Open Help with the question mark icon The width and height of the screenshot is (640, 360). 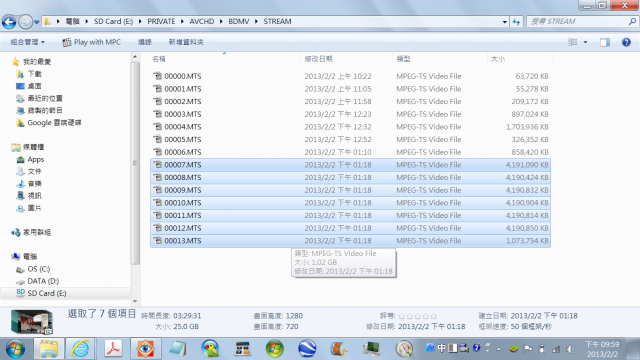[x=626, y=42]
